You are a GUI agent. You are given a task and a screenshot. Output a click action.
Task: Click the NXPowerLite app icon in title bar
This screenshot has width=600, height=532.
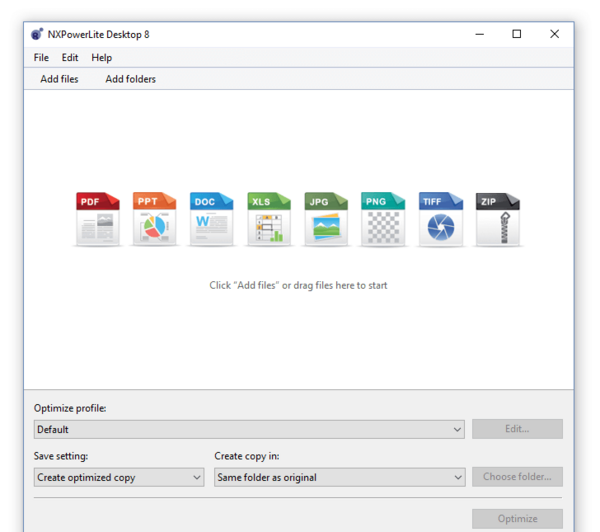[x=37, y=34]
